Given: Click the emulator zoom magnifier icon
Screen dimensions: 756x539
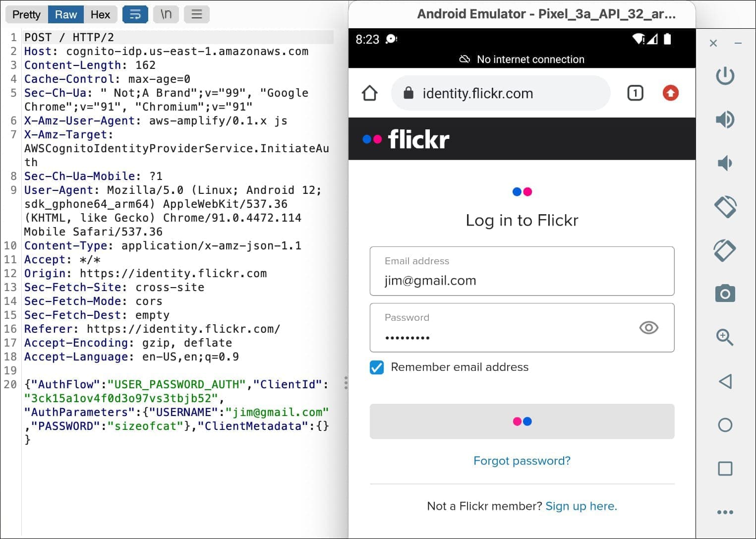Looking at the screenshot, I should [725, 337].
